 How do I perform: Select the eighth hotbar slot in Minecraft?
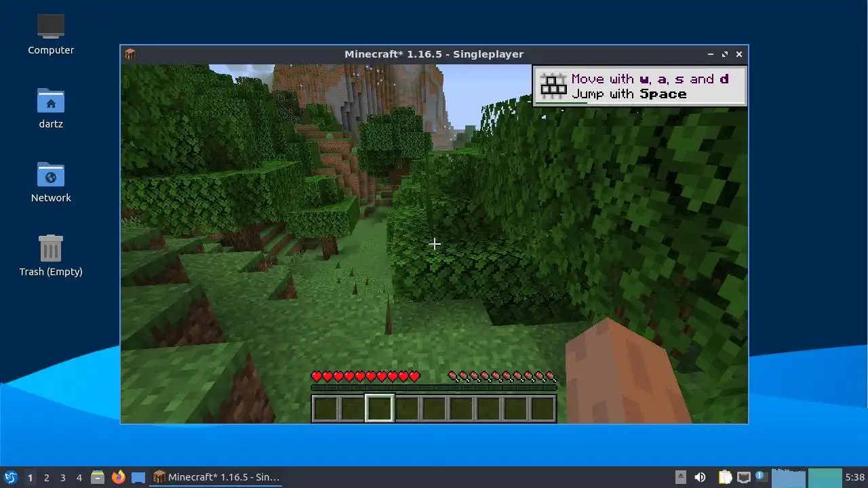coord(515,409)
